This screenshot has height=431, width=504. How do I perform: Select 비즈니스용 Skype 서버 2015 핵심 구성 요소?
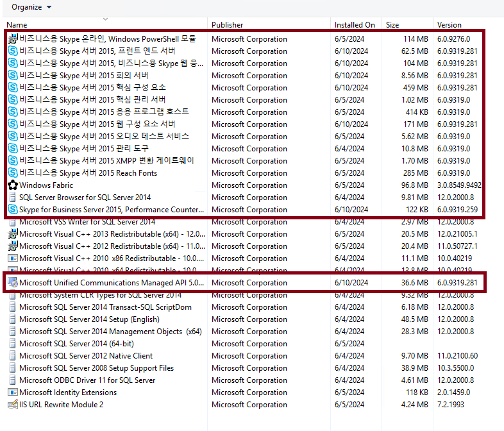[x=92, y=88]
